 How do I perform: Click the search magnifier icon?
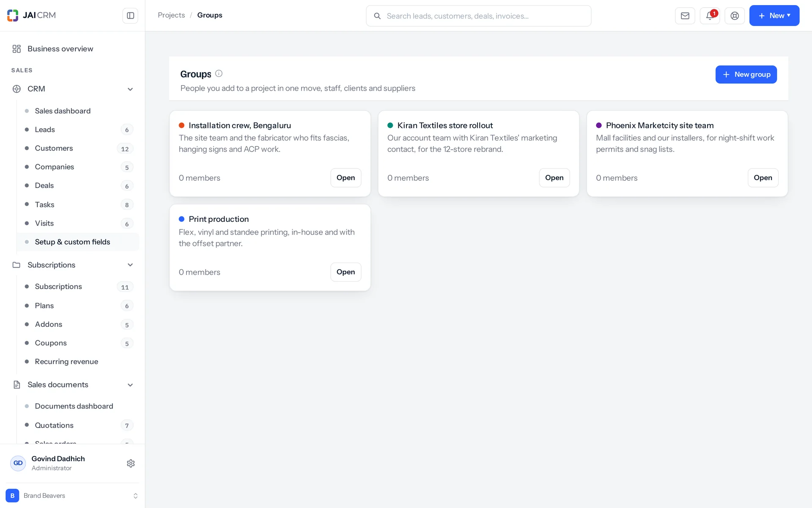[377, 16]
